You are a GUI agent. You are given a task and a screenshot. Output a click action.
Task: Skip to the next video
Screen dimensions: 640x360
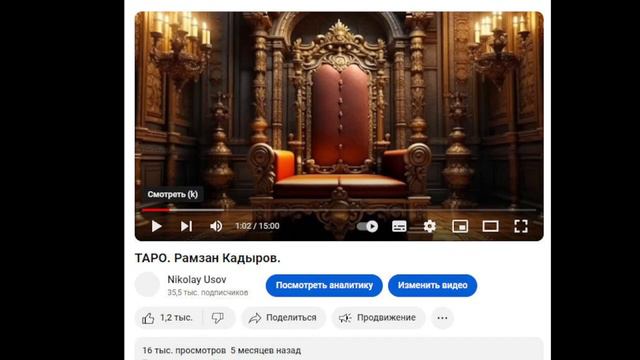tap(187, 226)
